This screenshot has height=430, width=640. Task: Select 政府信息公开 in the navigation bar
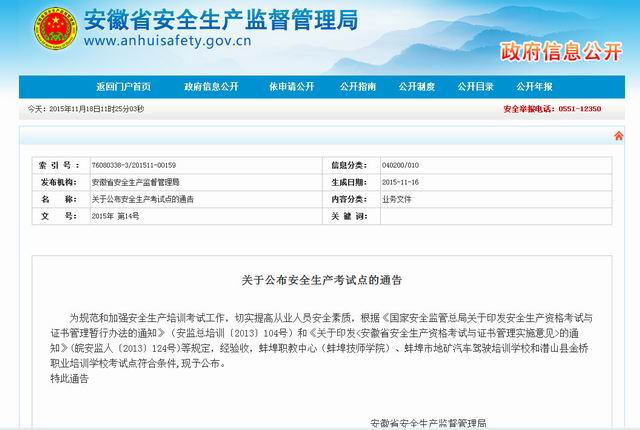click(211, 87)
